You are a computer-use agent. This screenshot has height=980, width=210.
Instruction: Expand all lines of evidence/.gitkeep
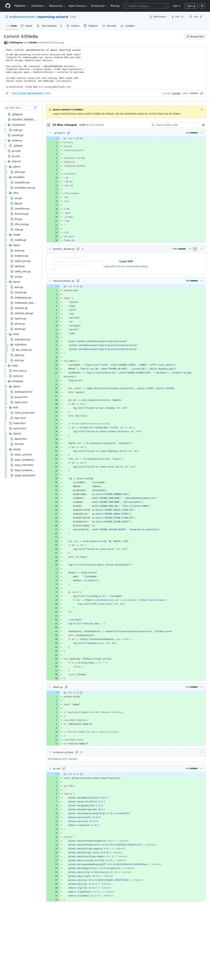coord(82,752)
